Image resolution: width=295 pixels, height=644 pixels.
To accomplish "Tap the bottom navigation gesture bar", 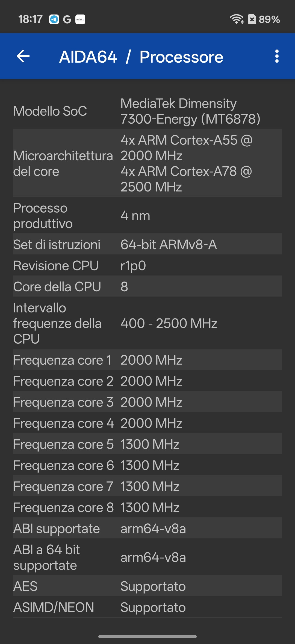I will click(147, 637).
